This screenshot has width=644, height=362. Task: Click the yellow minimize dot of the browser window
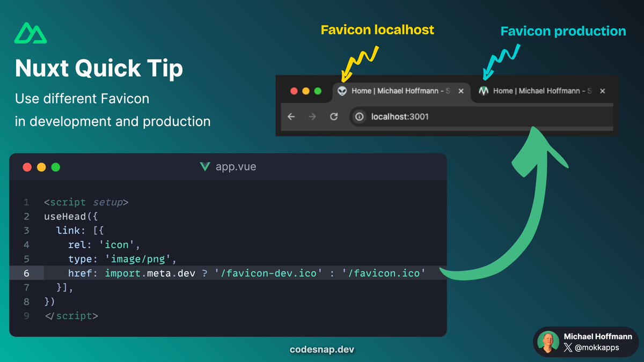pos(306,91)
